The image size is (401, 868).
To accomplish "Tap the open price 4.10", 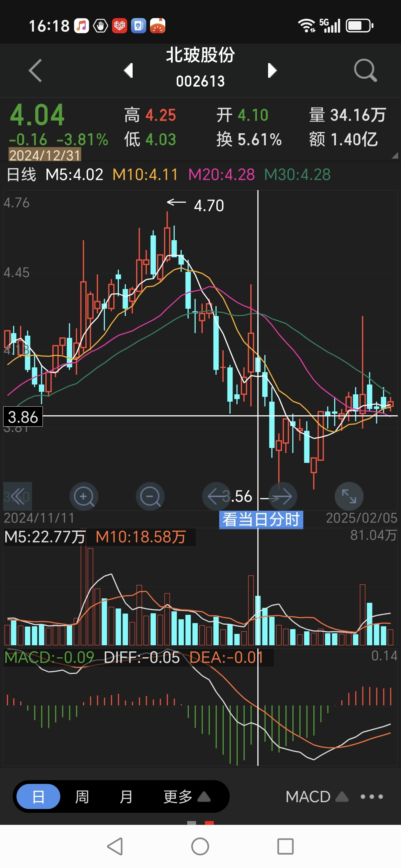I will 253,115.
